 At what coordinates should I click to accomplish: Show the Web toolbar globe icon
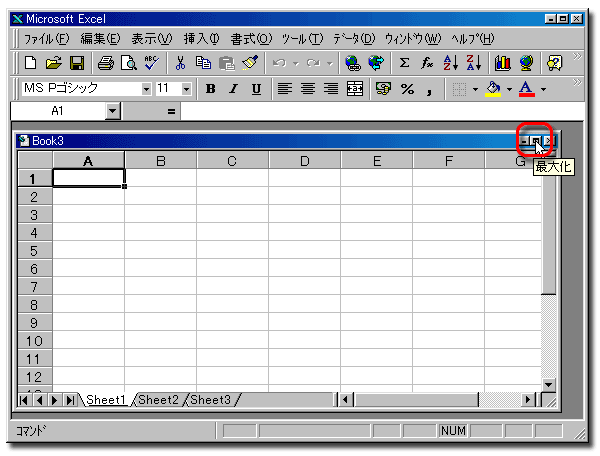pyautogui.click(x=376, y=63)
